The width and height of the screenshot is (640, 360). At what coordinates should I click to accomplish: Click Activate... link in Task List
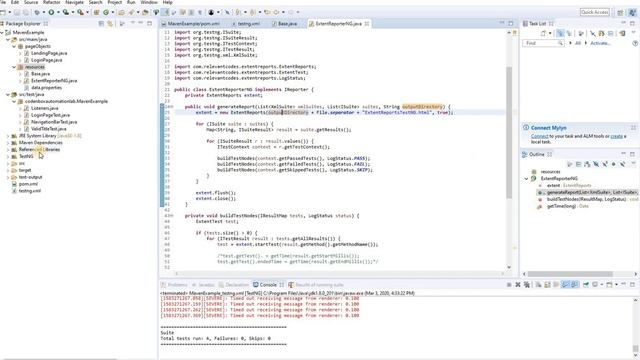600,43
